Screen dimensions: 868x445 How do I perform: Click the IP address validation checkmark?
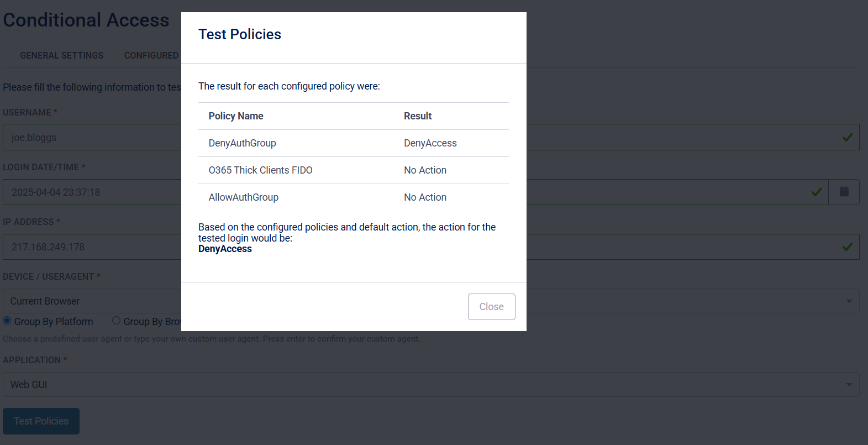(x=847, y=247)
